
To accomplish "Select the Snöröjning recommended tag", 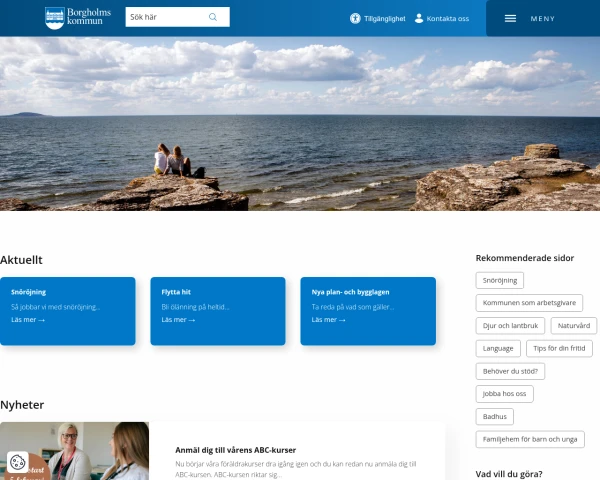I will (500, 280).
